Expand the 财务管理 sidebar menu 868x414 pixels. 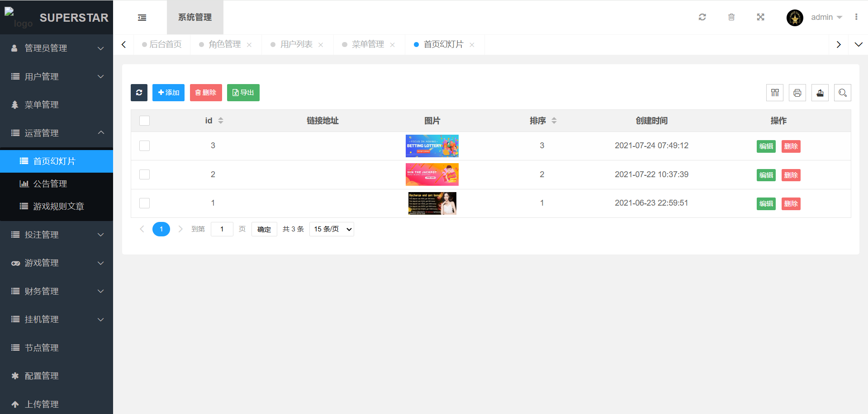click(57, 291)
